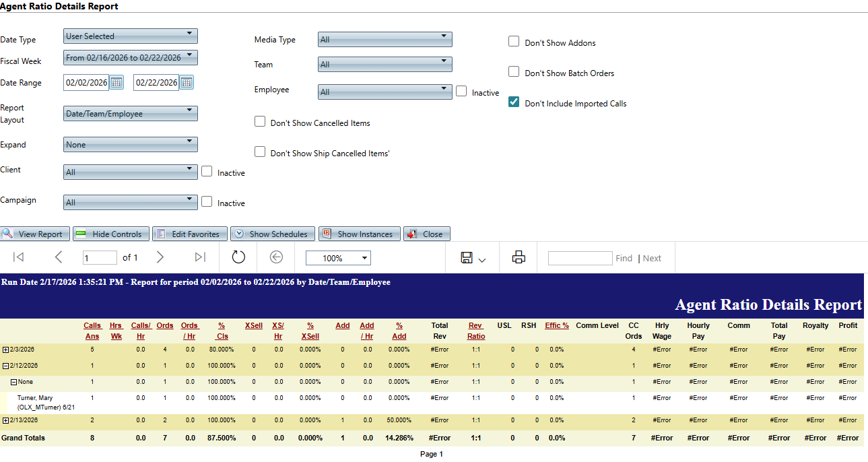Viewport: 868px width, 462px height.
Task: Uncheck Don't Include Imported Calls
Action: click(514, 102)
